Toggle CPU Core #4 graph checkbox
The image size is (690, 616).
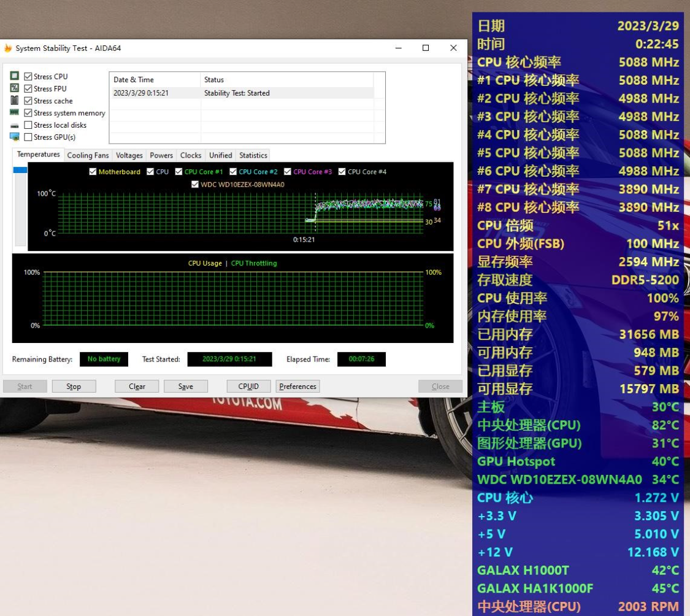[342, 172]
